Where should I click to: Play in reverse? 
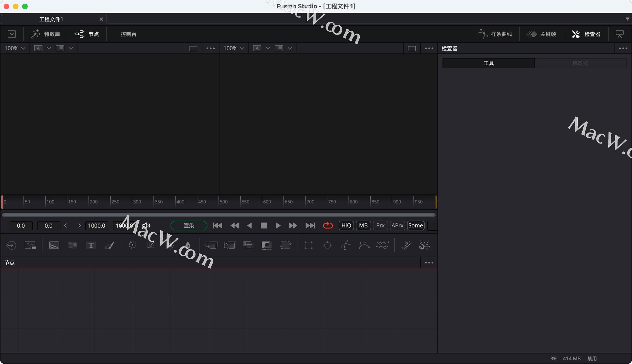(249, 225)
